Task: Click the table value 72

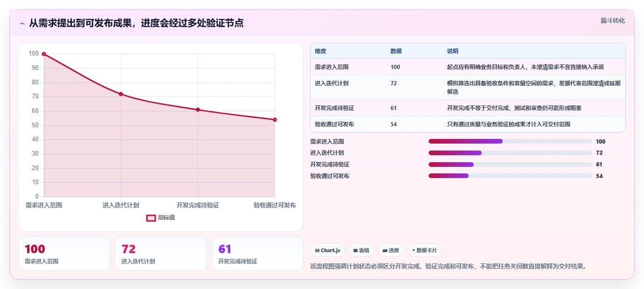Action: tap(394, 83)
